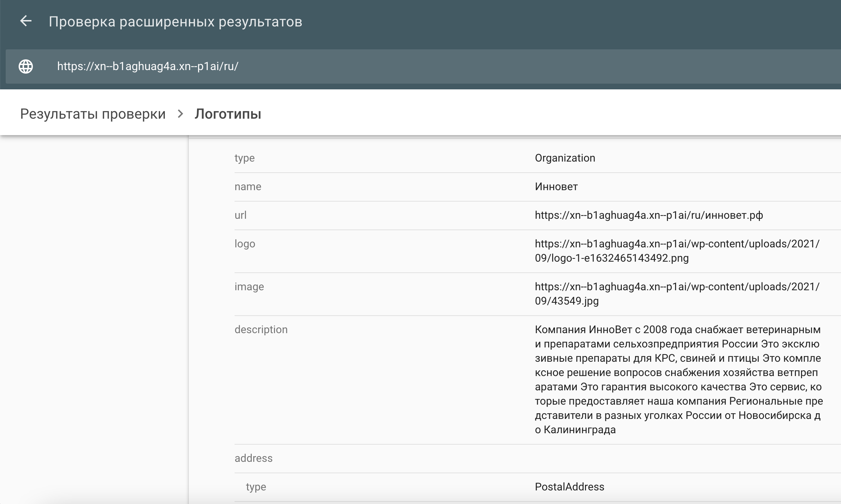
Task: Click the URL input field
Action: [423, 66]
